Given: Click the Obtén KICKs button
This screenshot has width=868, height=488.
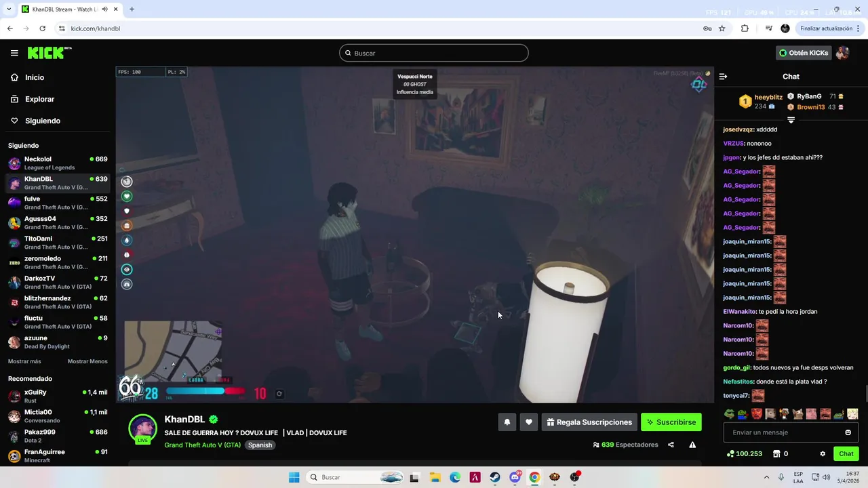Looking at the screenshot, I should 804,53.
